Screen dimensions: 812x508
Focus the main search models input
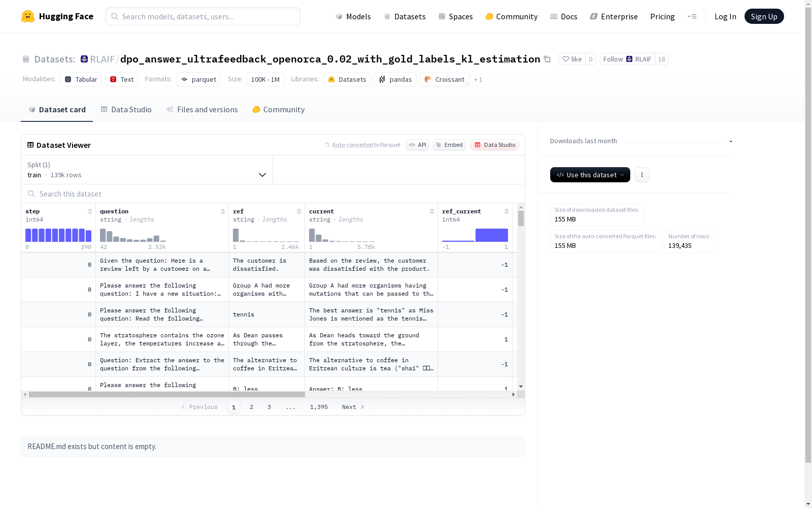(x=203, y=16)
